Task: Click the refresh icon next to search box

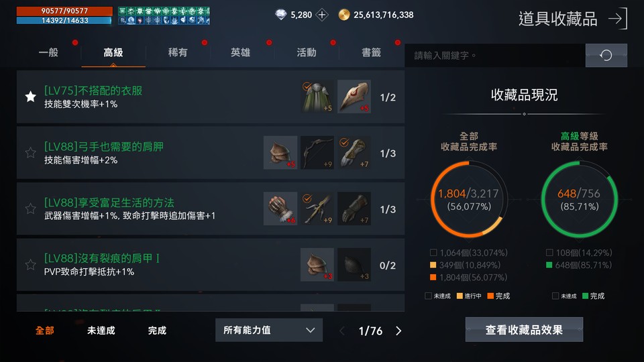Action: pos(606,56)
